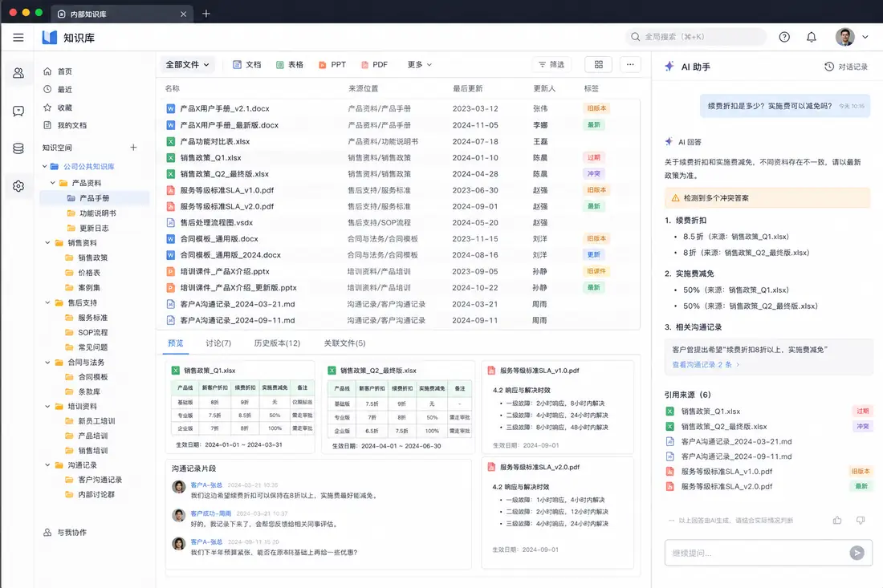
Task: Collapse the 合同与法务 folder chevron
Action: (47, 363)
